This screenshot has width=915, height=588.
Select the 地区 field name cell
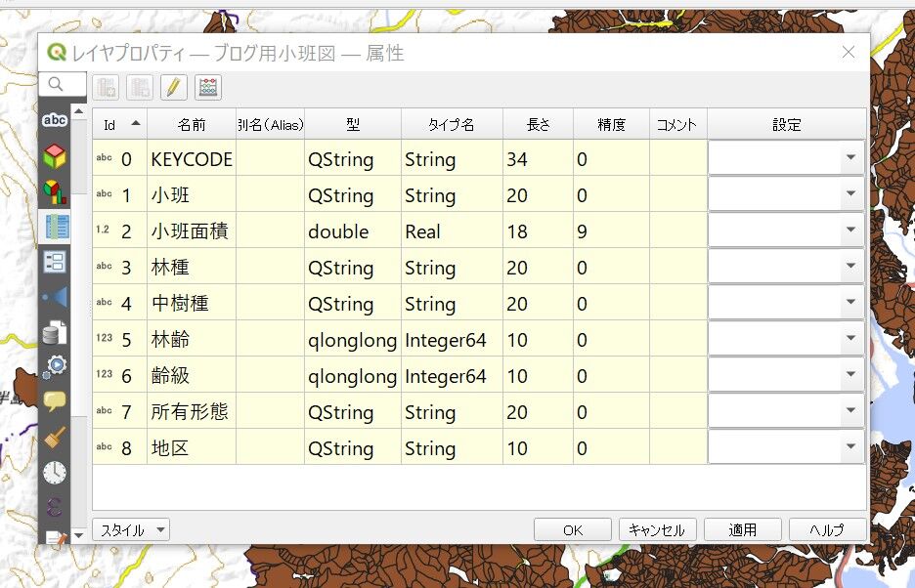(192, 448)
